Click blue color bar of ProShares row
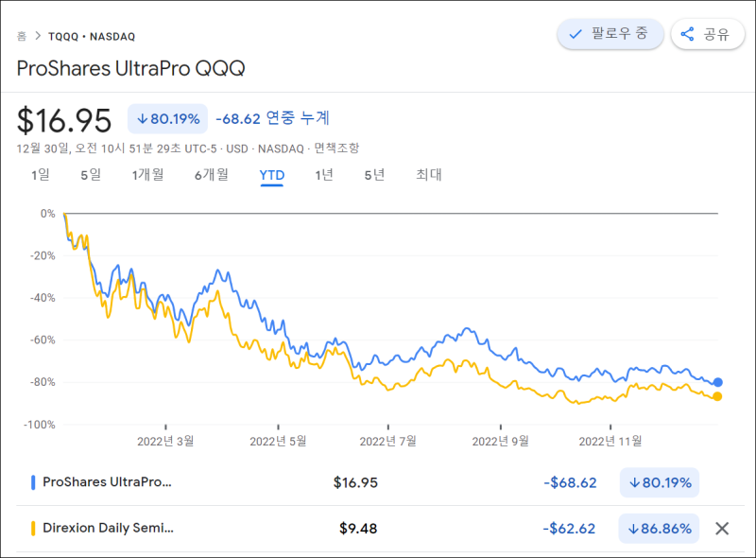The height and width of the screenshot is (558, 756). click(x=33, y=482)
